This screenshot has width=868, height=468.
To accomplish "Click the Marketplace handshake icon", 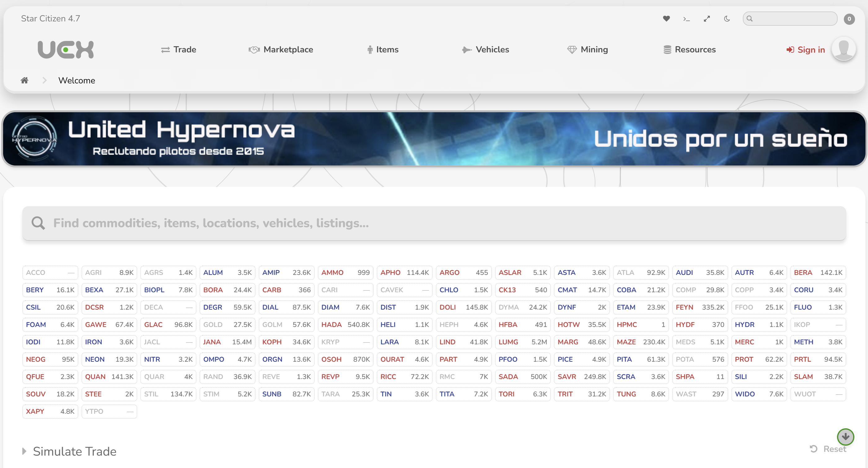I will (x=254, y=49).
